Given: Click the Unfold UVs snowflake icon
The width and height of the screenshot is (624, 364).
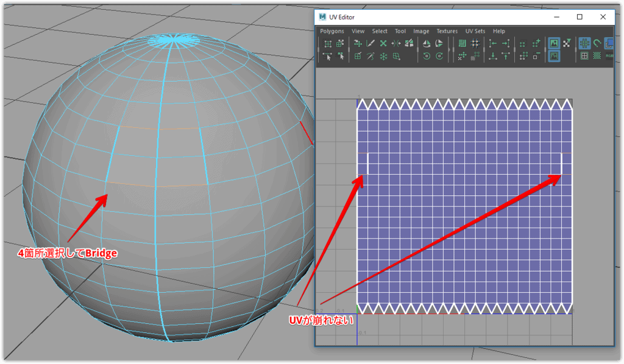Looking at the screenshot, I should 383,56.
